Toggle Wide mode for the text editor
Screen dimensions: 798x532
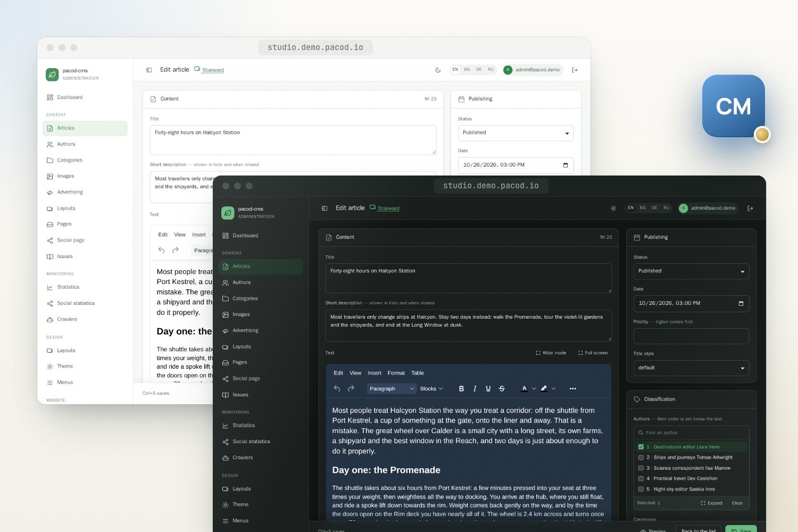click(551, 353)
